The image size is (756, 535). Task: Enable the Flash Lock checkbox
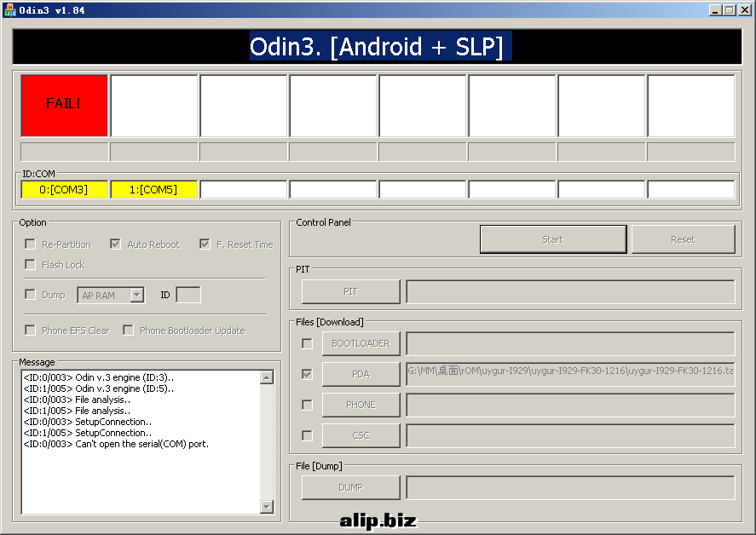(31, 265)
